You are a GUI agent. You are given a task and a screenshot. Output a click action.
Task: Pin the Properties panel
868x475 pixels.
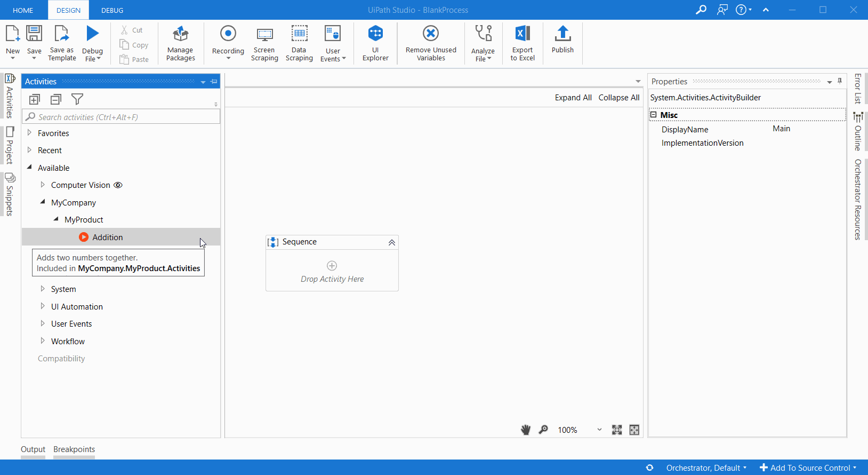pos(840,81)
